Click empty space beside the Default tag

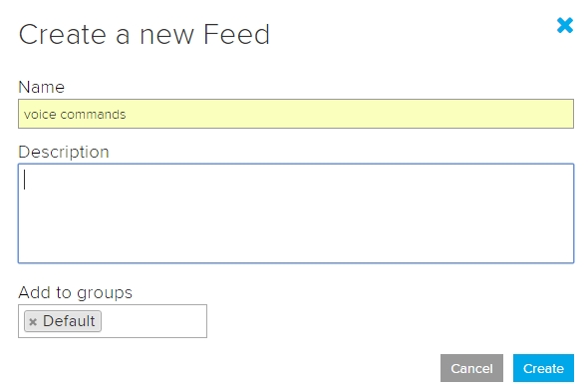[x=153, y=321]
